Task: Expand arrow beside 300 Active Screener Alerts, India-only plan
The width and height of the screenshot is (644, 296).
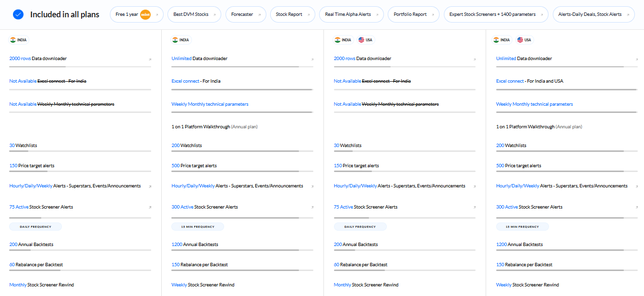Action: [x=312, y=208]
